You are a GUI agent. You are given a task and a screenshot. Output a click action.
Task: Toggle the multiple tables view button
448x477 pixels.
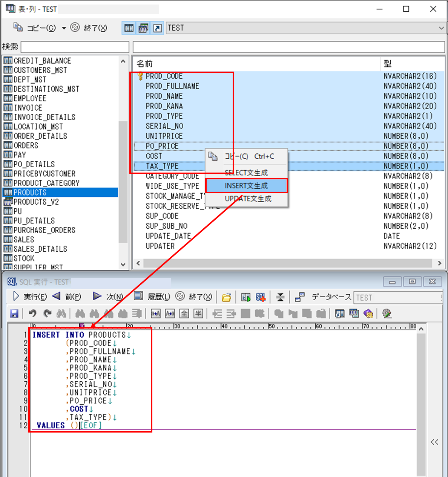(143, 28)
